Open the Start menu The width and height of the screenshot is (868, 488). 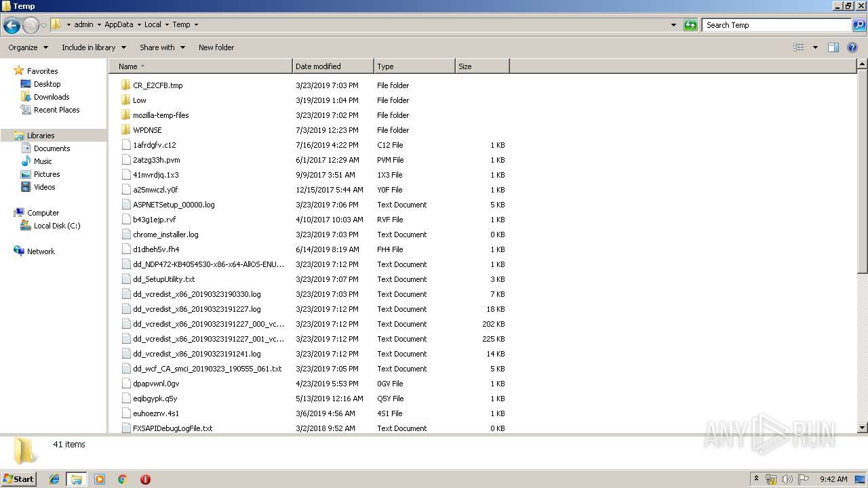point(19,479)
